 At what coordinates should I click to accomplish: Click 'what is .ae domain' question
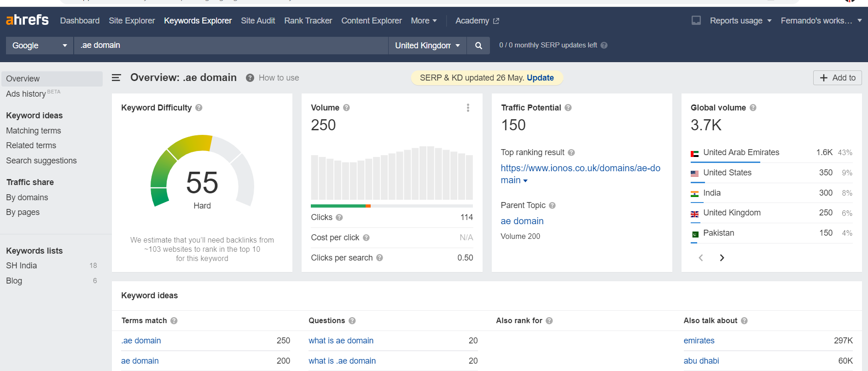pos(342,361)
